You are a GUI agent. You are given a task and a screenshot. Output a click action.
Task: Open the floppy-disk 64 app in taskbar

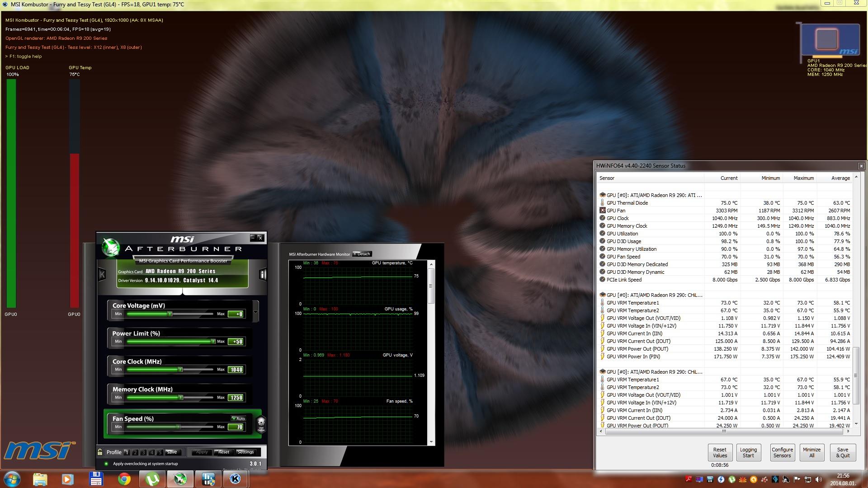[96, 479]
